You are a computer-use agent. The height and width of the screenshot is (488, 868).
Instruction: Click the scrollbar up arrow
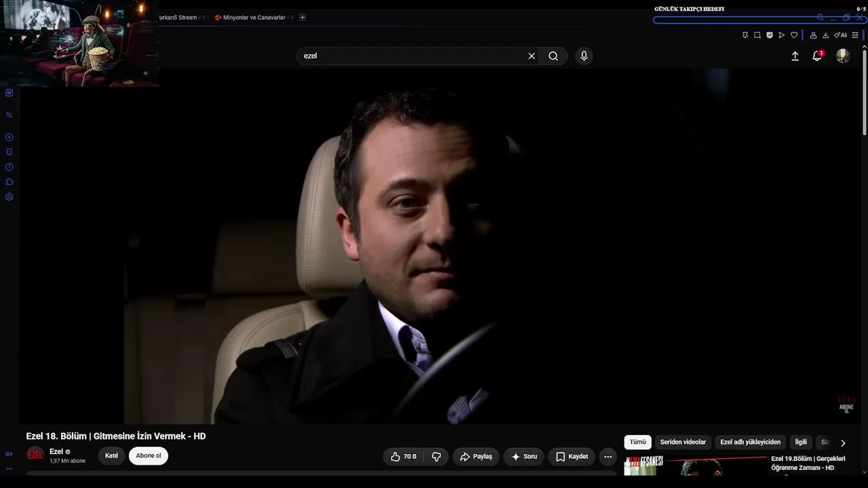click(865, 47)
